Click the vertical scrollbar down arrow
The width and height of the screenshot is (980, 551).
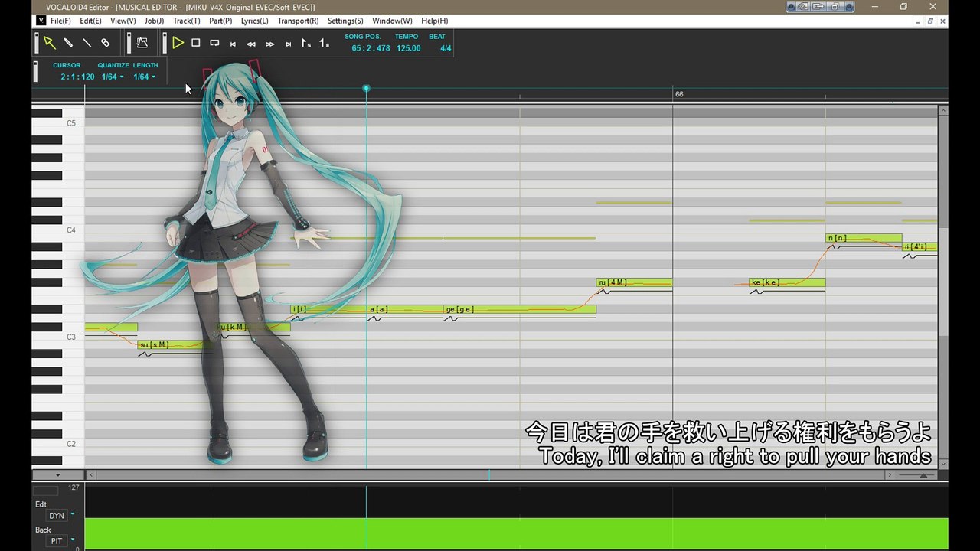click(x=943, y=464)
